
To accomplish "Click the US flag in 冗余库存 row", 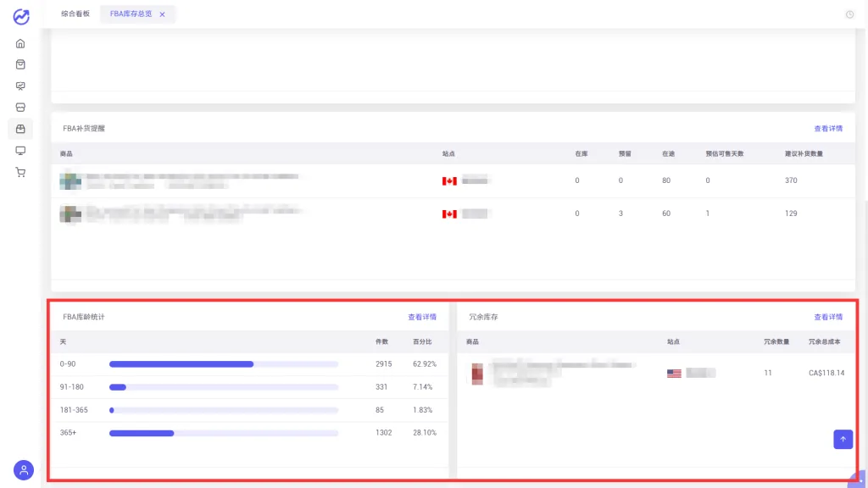I will tap(674, 374).
